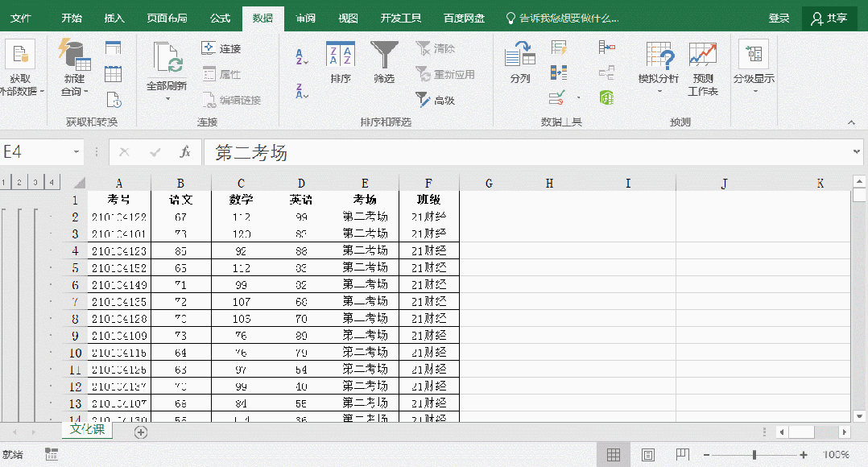The image size is (868, 467).
Task: Open the Outline dropdown arrow
Action: click(x=754, y=91)
